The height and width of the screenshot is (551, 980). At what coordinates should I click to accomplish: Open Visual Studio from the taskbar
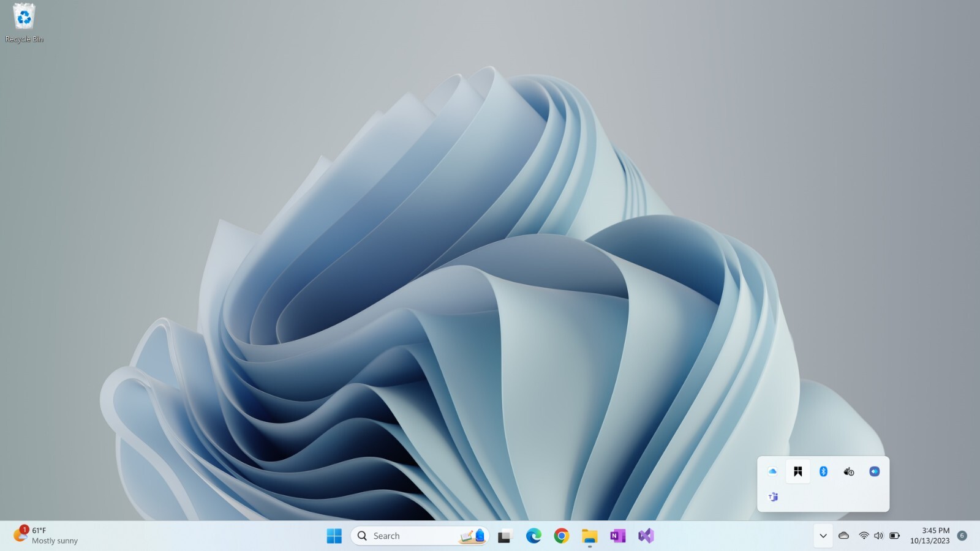[646, 536]
